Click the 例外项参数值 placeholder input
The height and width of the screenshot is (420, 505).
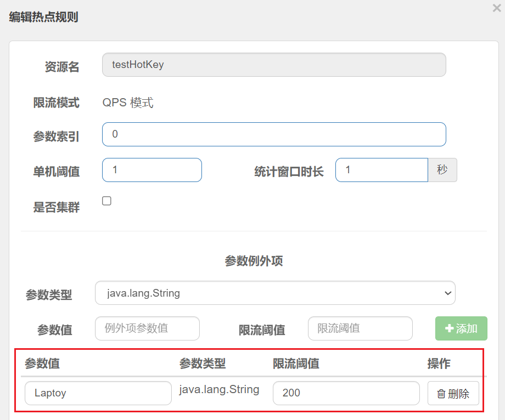coord(147,328)
